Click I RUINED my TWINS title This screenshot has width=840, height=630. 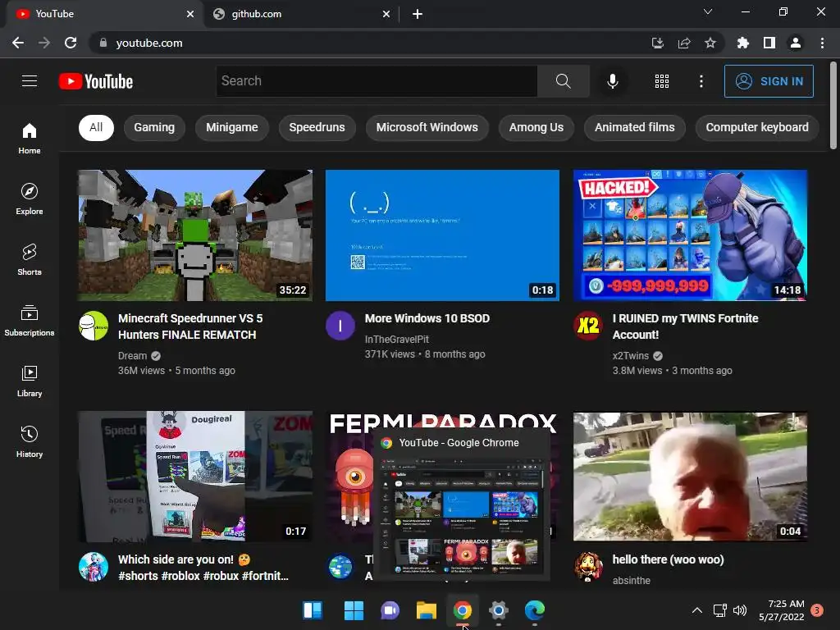[685, 326]
